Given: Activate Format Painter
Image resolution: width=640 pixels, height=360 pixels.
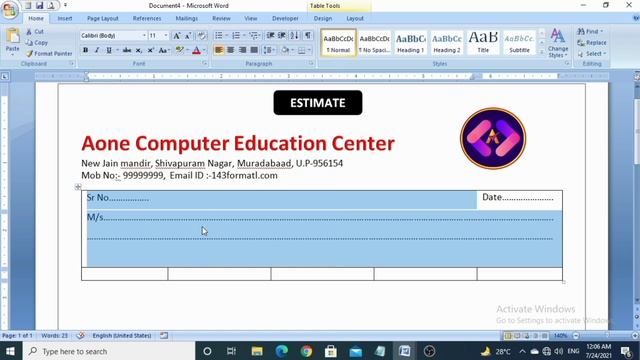Looking at the screenshot, I should tap(49, 53).
